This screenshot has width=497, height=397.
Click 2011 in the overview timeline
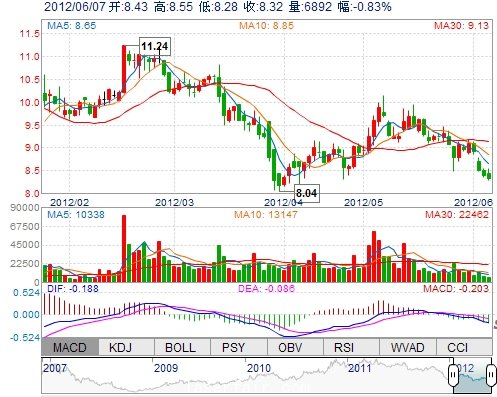point(359,368)
